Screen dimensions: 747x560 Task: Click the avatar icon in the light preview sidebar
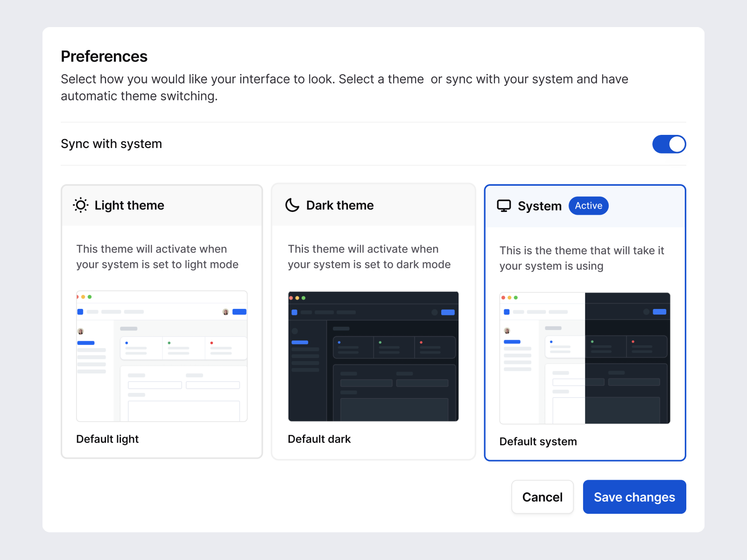point(81,331)
